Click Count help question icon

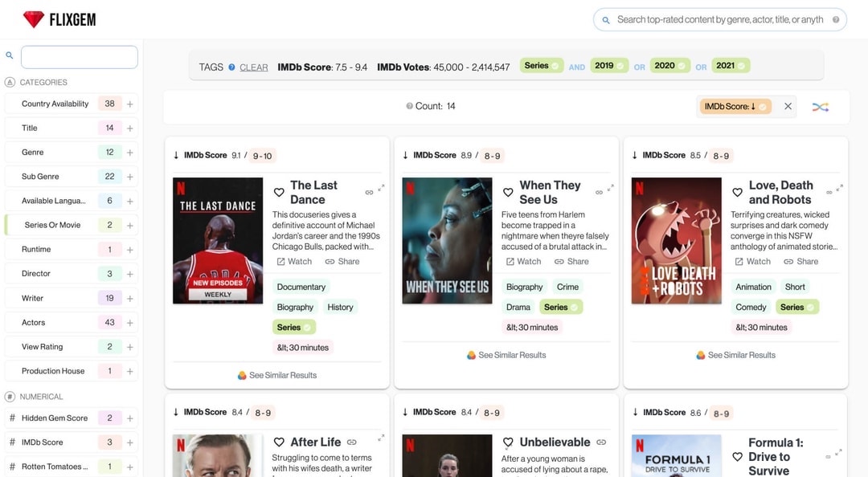410,106
